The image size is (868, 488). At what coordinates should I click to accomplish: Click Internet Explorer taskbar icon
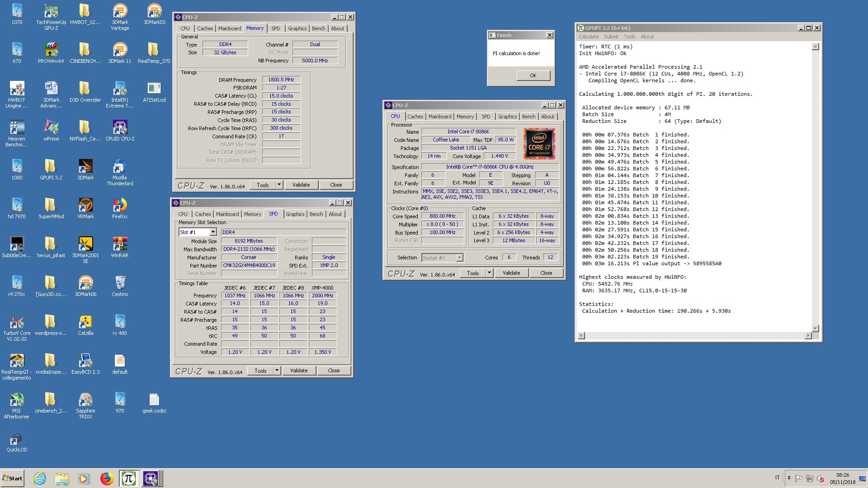click(x=40, y=479)
